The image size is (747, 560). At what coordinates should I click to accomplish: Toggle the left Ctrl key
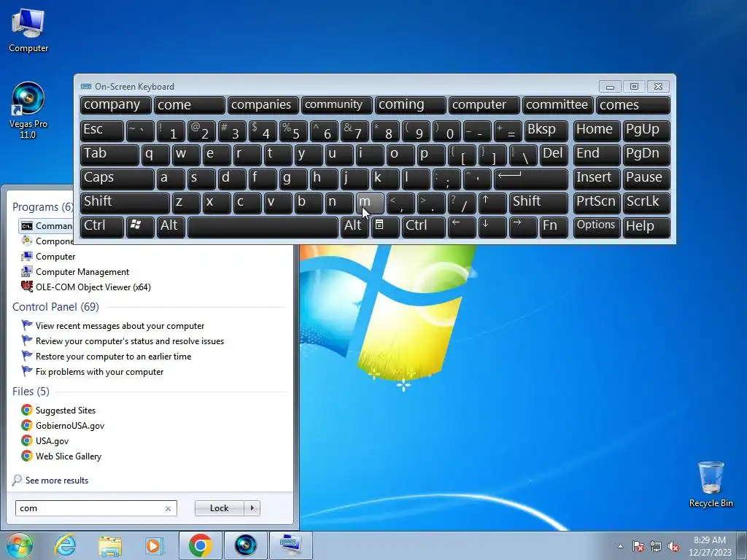(x=102, y=227)
